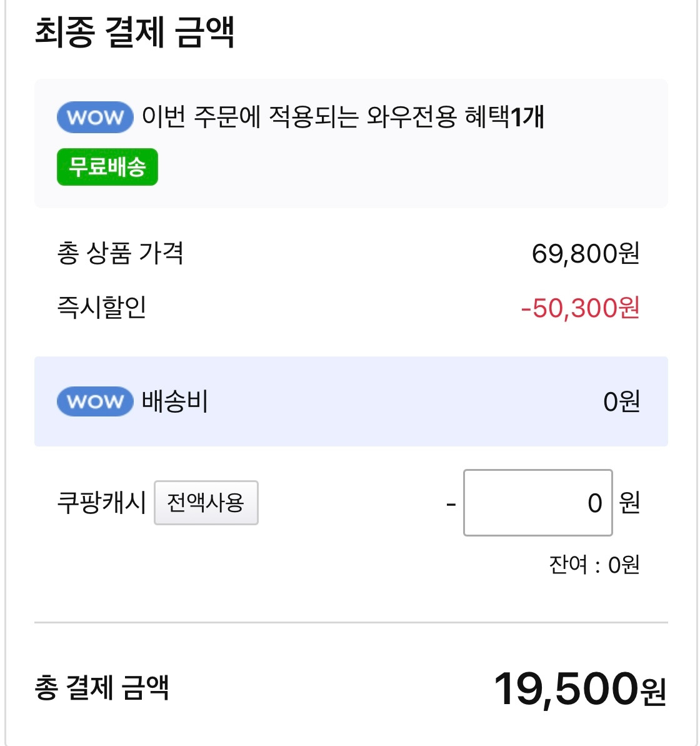Click the 잔여 : 0원 balance text
The height and width of the screenshot is (746, 700).
click(x=594, y=565)
